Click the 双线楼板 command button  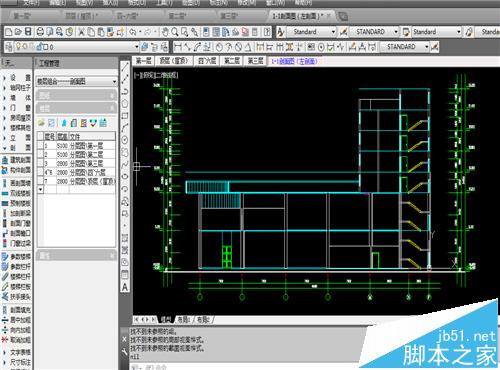click(x=16, y=193)
